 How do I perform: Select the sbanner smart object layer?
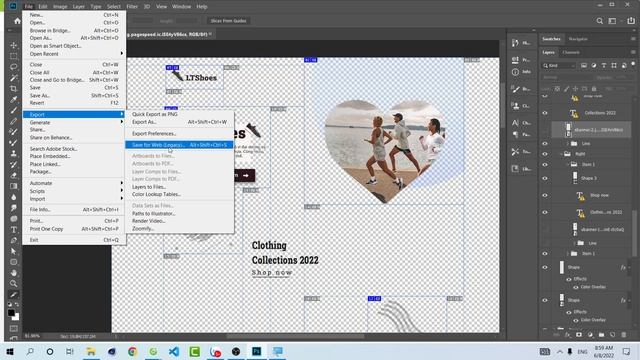tap(591, 130)
